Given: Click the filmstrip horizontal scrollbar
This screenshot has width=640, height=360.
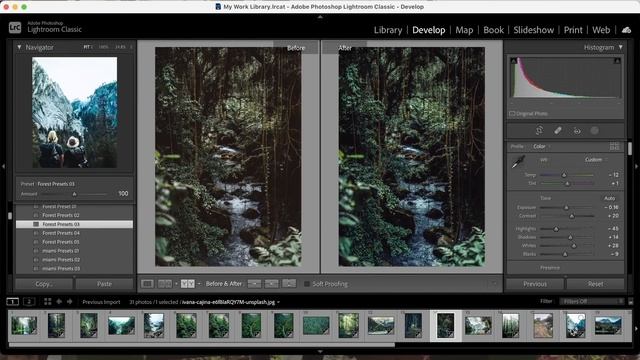Looking at the screenshot, I should click(x=202, y=345).
